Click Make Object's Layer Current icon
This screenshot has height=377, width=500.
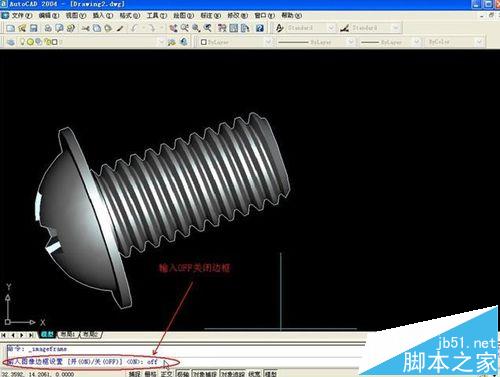pyautogui.click(x=172, y=42)
